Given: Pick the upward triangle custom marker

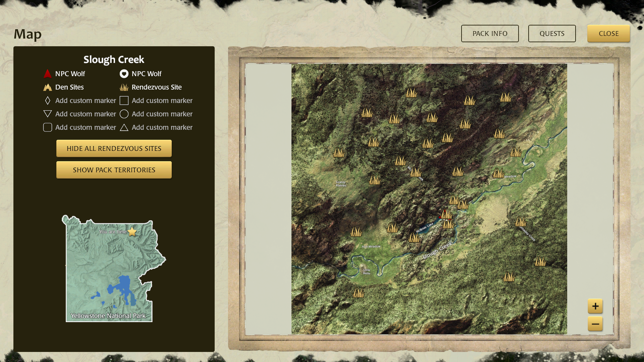Looking at the screenshot, I should (124, 127).
